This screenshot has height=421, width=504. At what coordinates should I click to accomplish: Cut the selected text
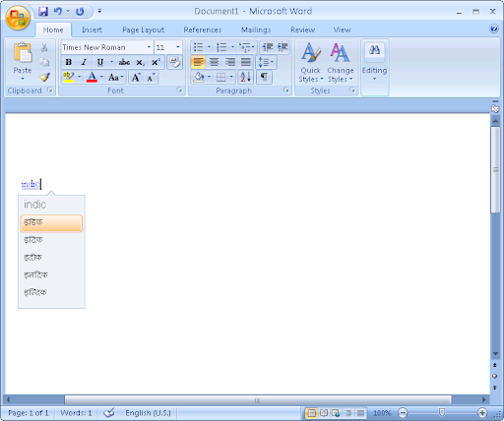click(x=44, y=48)
